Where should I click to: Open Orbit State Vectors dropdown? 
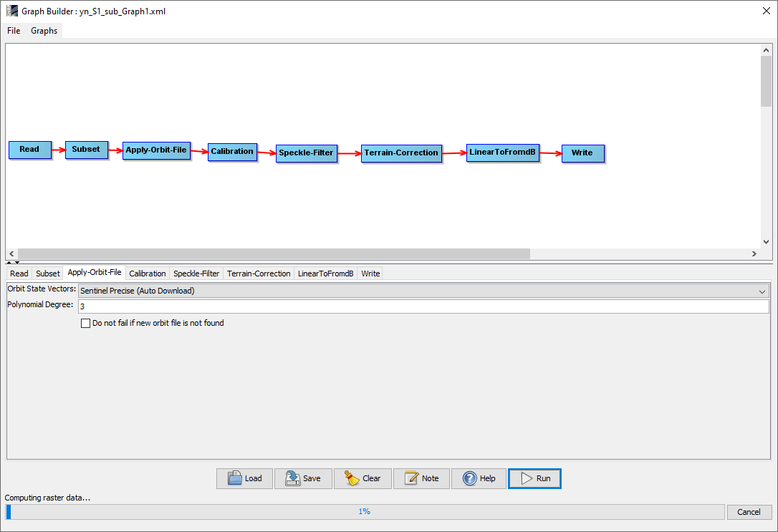423,291
